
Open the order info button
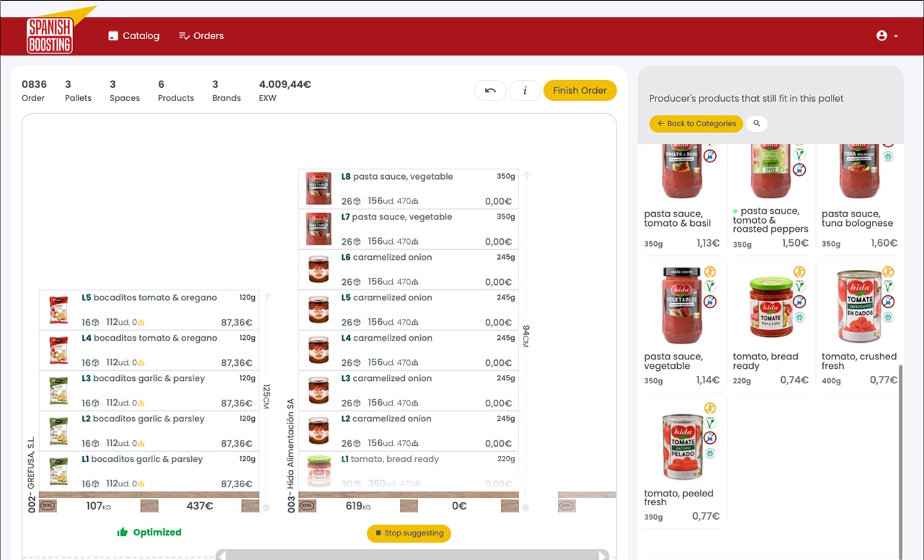pyautogui.click(x=525, y=90)
